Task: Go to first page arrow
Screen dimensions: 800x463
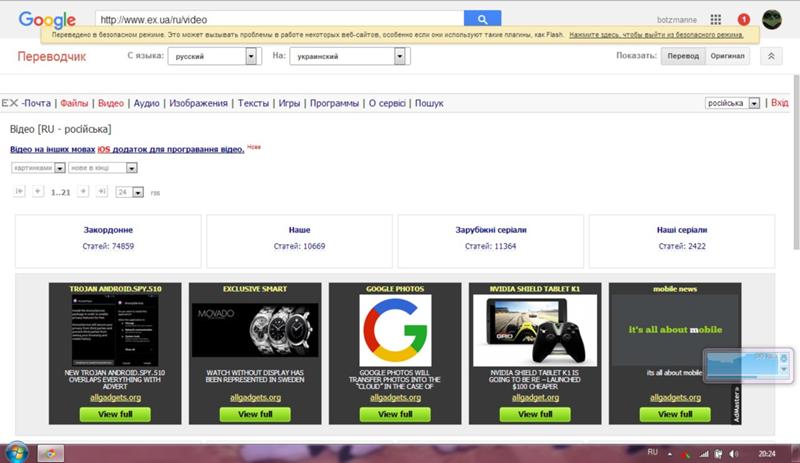Action: pos(19,191)
